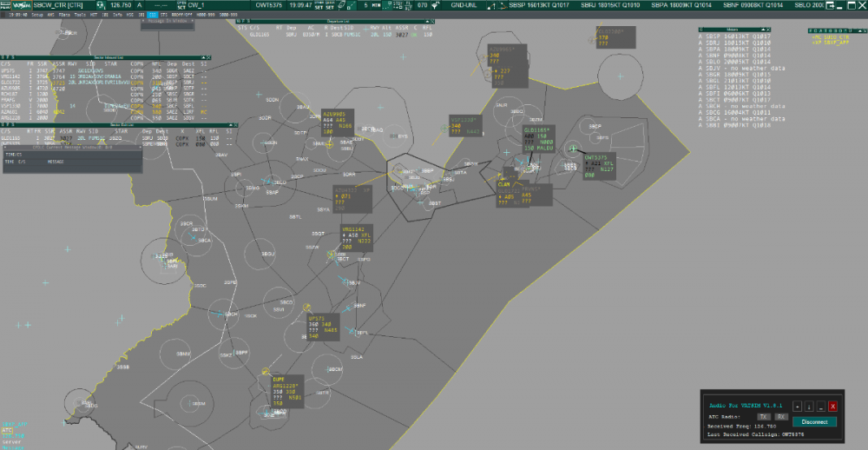This screenshot has height=450, width=868.
Task: Toggle the TX indicator for ATC Radio
Action: pos(764,417)
